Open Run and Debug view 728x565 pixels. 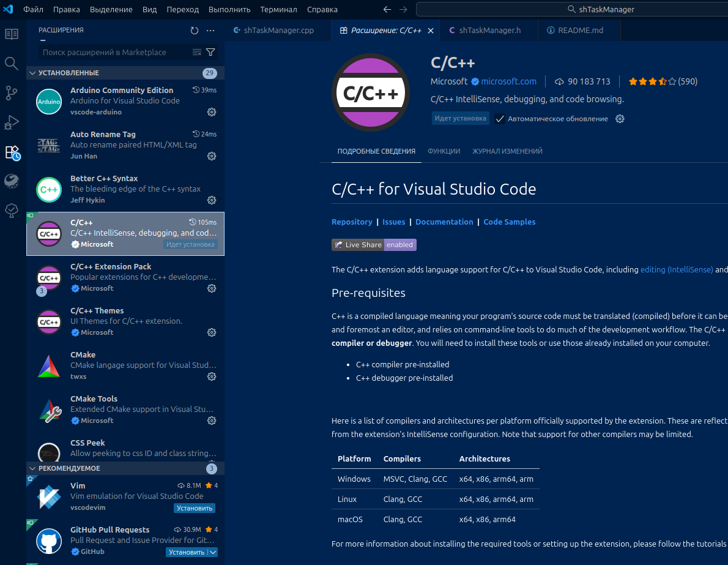click(11, 122)
